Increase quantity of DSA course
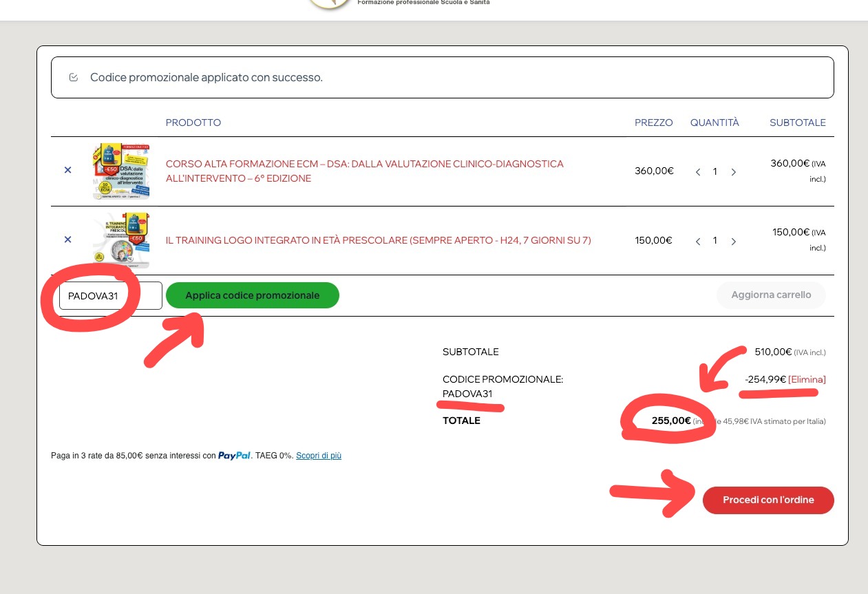Screen dimensions: 868x594 click(x=733, y=172)
